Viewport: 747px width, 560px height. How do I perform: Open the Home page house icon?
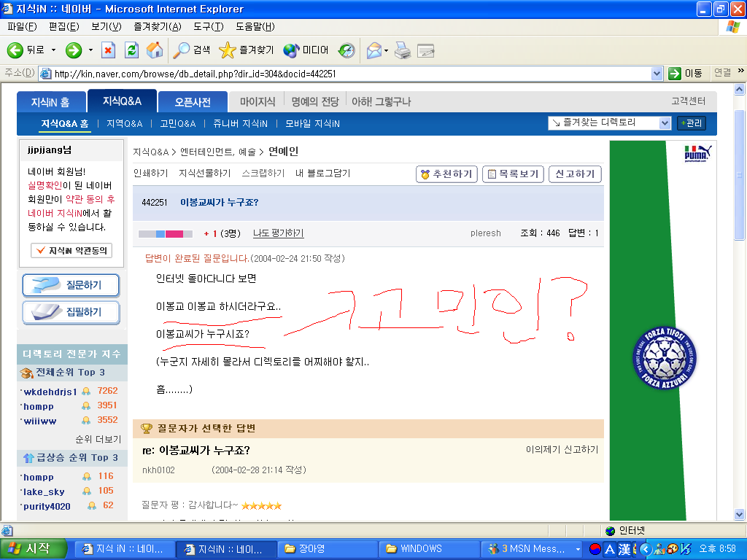[155, 50]
